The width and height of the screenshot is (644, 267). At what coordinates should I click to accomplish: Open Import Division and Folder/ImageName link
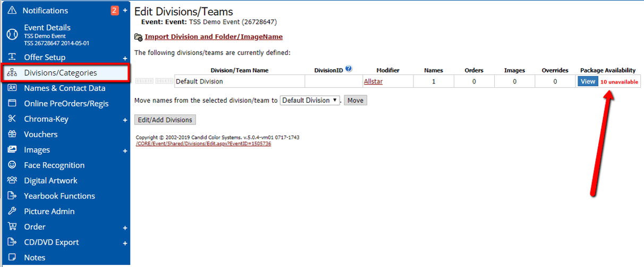214,37
